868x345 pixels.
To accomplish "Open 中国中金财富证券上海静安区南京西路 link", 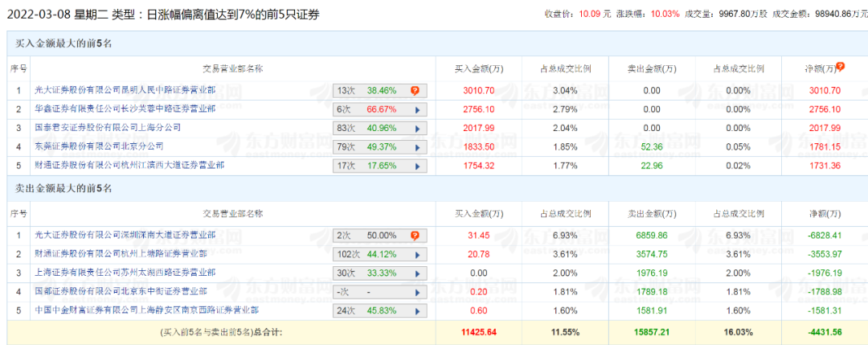I will (146, 310).
